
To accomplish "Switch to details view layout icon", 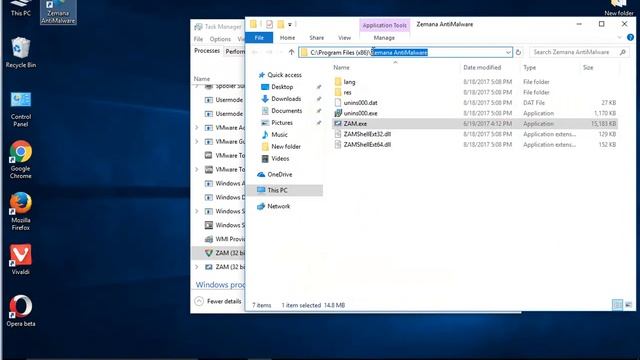I will pyautogui.click(x=617, y=305).
